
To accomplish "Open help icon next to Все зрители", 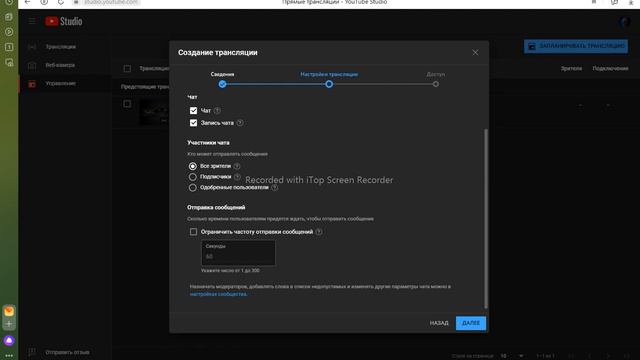I will pos(237,166).
